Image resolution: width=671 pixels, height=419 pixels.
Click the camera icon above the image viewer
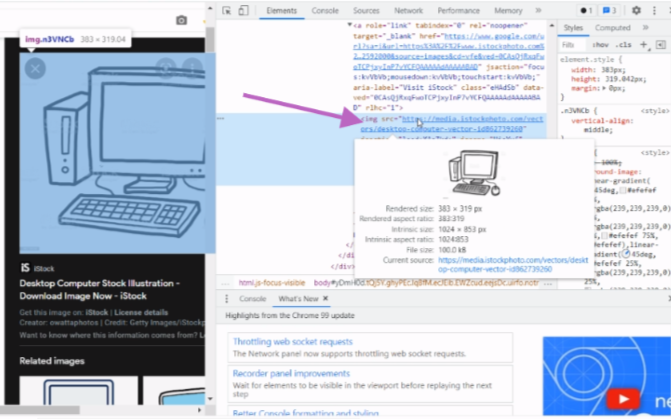pyautogui.click(x=181, y=20)
